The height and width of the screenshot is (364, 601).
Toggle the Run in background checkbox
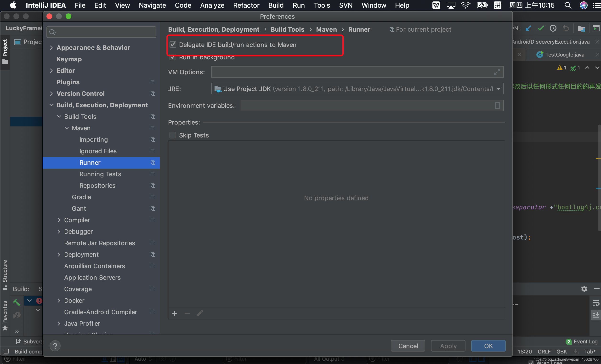[173, 57]
